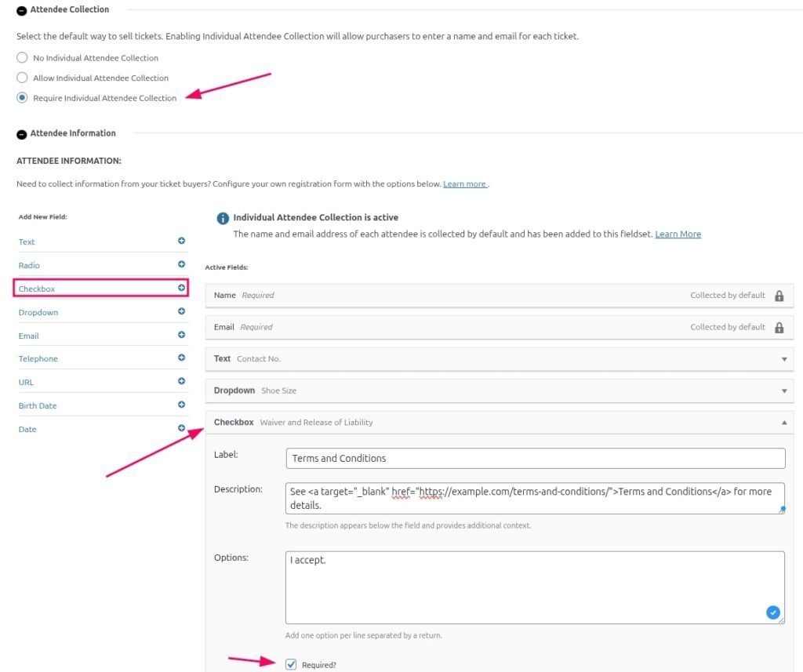
Task: Click the plus icon next to Telephone
Action: tap(181, 358)
